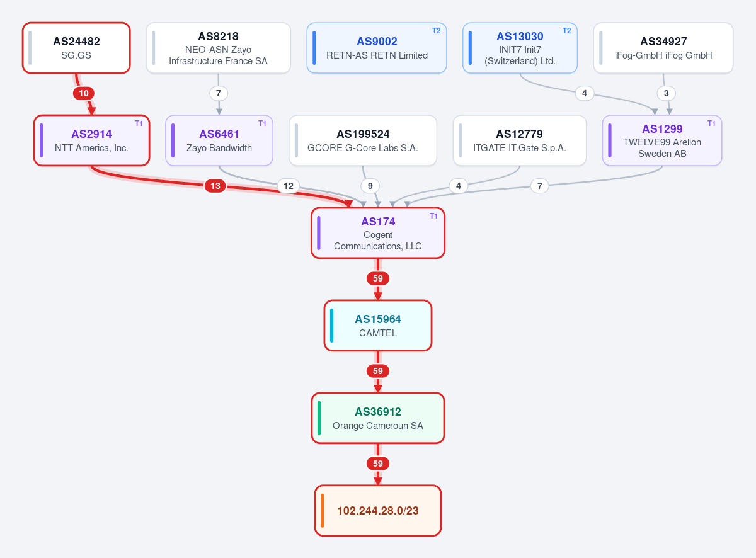Select the AS174 Cogent Communications node
The height and width of the screenshot is (558, 756).
point(378,233)
